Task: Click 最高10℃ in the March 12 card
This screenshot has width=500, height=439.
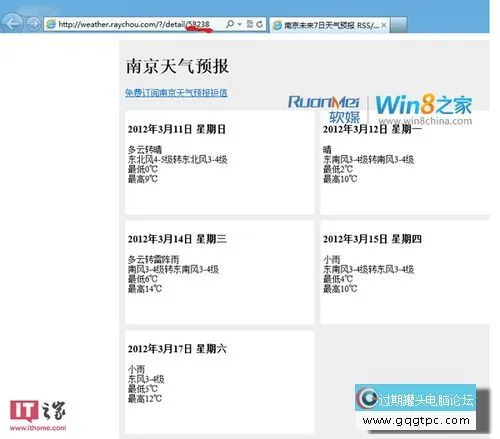Action: 340,179
